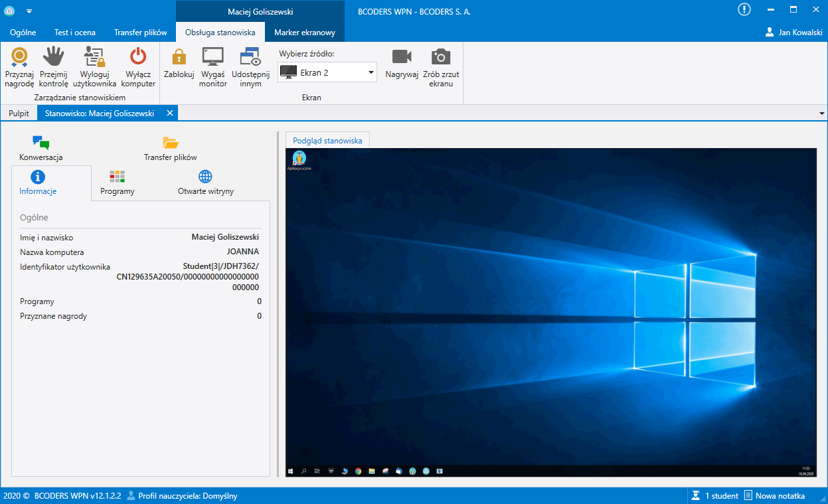Viewport: 828px width, 504px height.
Task: Click the exclamation alert icon in title bar
Action: click(x=744, y=10)
